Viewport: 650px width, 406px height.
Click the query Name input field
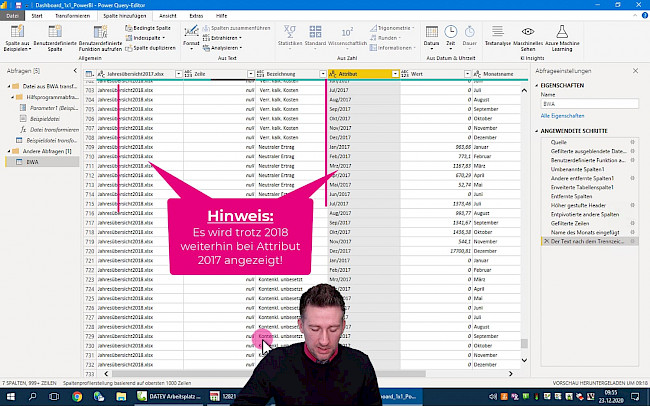tap(590, 104)
